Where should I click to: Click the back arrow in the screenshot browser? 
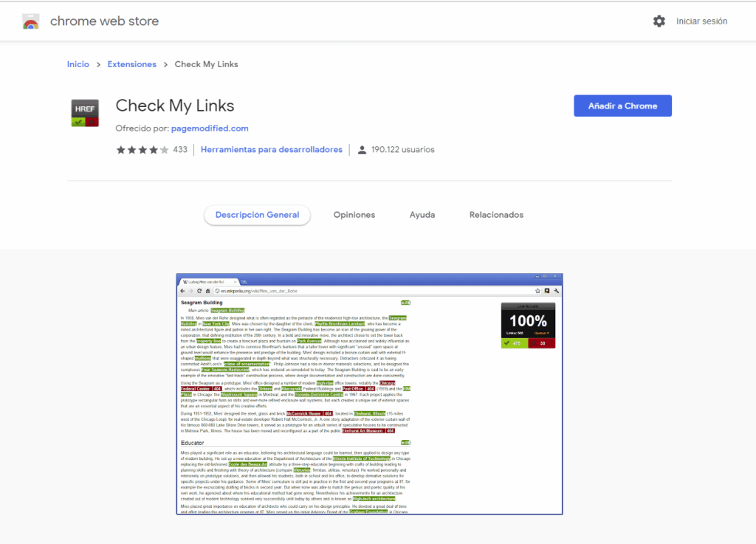182,291
